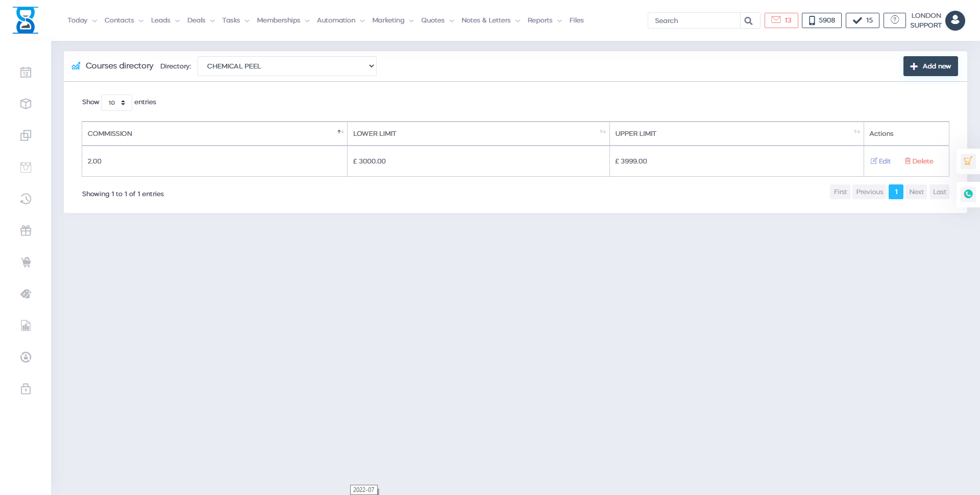Open the calendar icon in the sidebar
Viewport: 980px width, 495px height.
[x=26, y=72]
